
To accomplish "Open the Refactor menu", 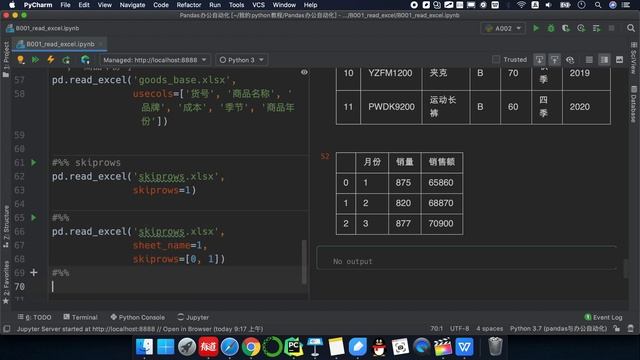I will (189, 5).
